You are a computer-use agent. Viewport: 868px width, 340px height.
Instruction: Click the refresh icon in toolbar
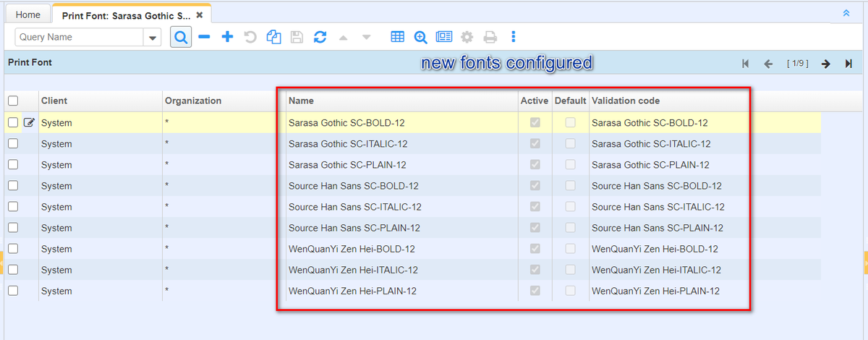point(320,37)
